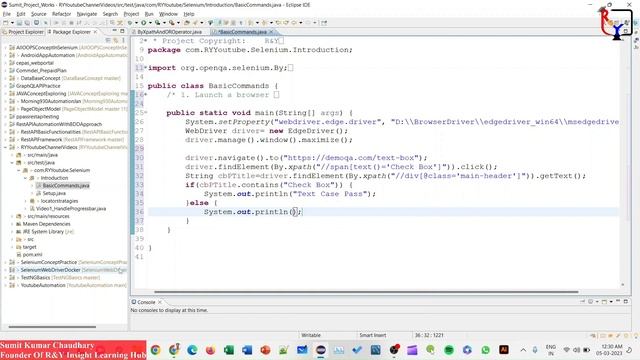
Task: Open the Package Explorer view menu icon
Action: [x=123, y=40]
